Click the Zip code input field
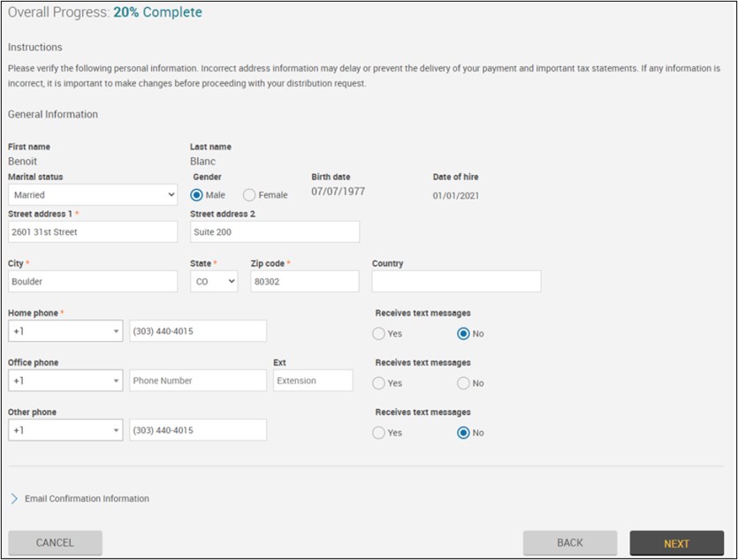Viewport: 738px width, 560px height. tap(305, 282)
